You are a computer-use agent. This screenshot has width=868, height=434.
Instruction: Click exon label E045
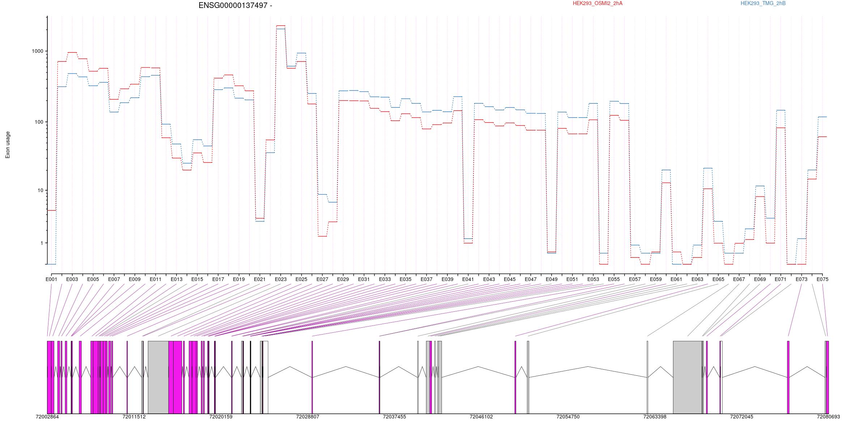point(510,279)
